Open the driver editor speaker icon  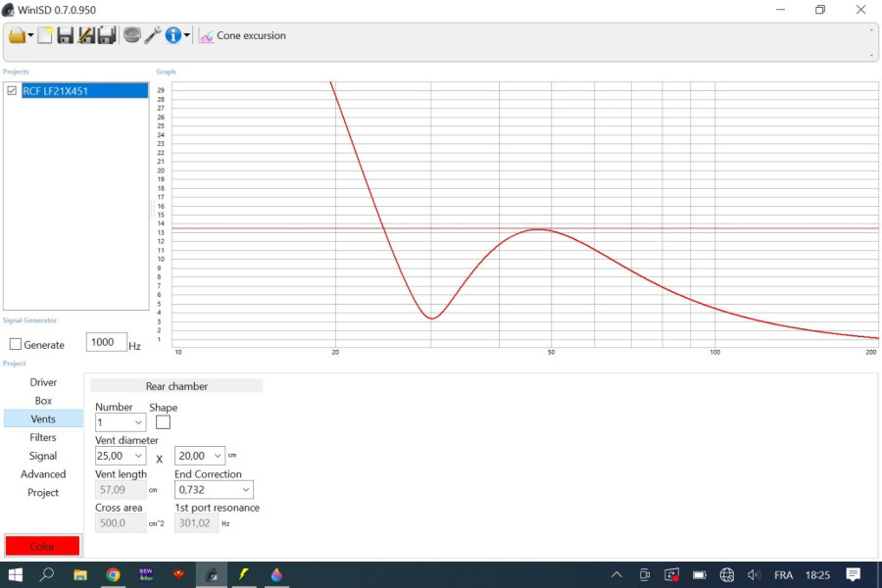pyautogui.click(x=132, y=35)
